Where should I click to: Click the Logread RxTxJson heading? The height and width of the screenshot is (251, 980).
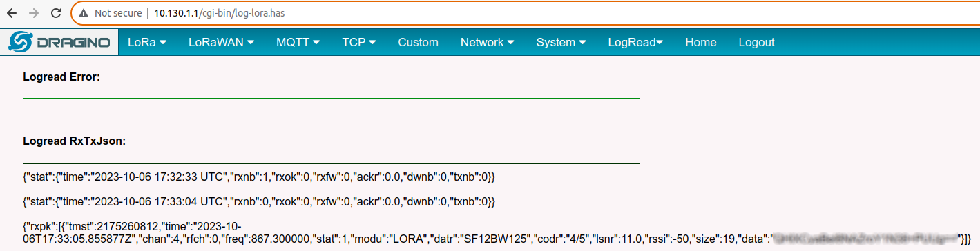[x=74, y=141]
